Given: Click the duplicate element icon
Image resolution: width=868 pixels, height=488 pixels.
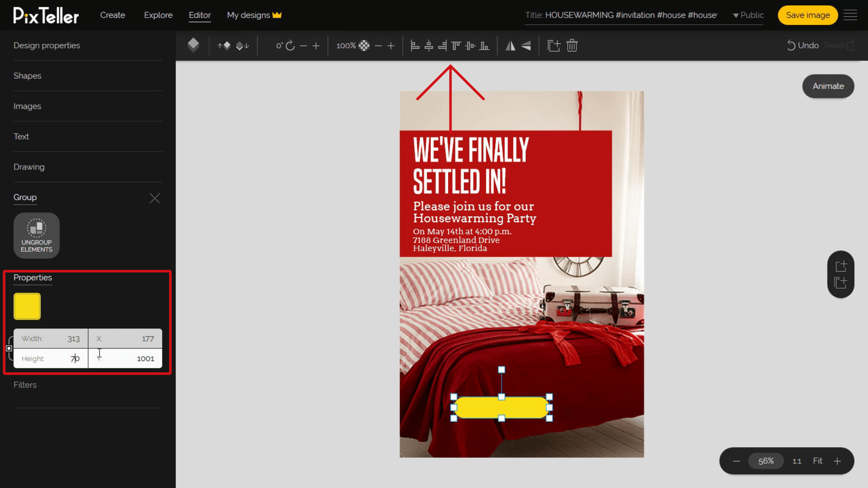Looking at the screenshot, I should tap(553, 45).
